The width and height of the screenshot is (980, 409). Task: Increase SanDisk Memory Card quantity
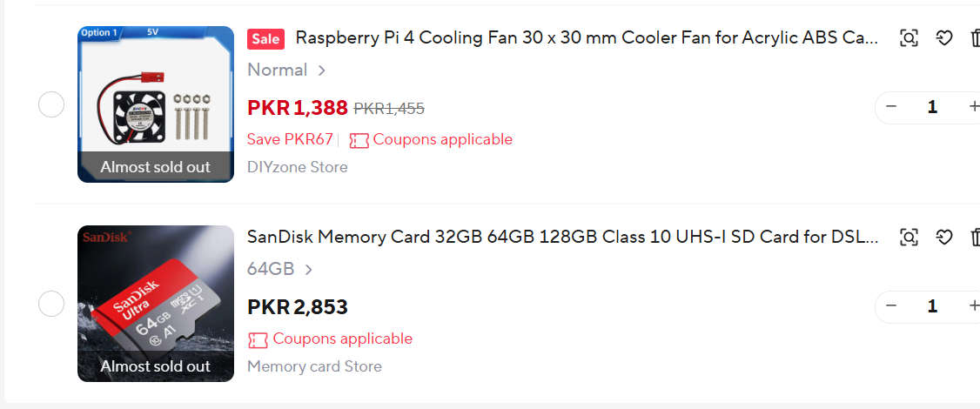point(973,306)
